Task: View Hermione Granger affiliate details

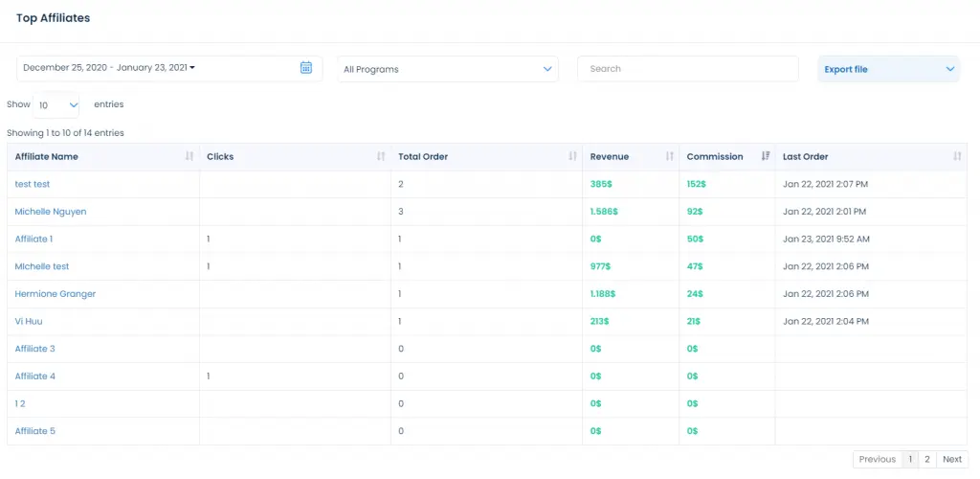Action: 55,294
